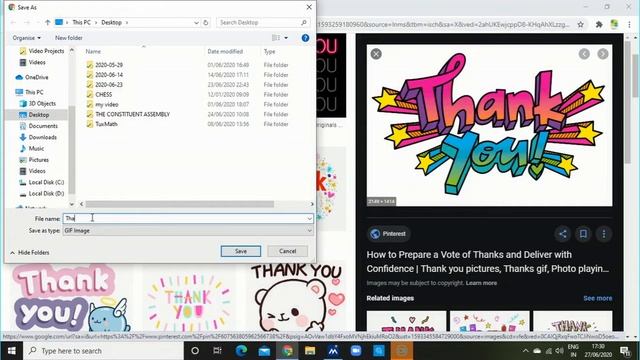The height and width of the screenshot is (360, 640).
Task: Click This PC in the address breadcrumb
Action: [81, 22]
